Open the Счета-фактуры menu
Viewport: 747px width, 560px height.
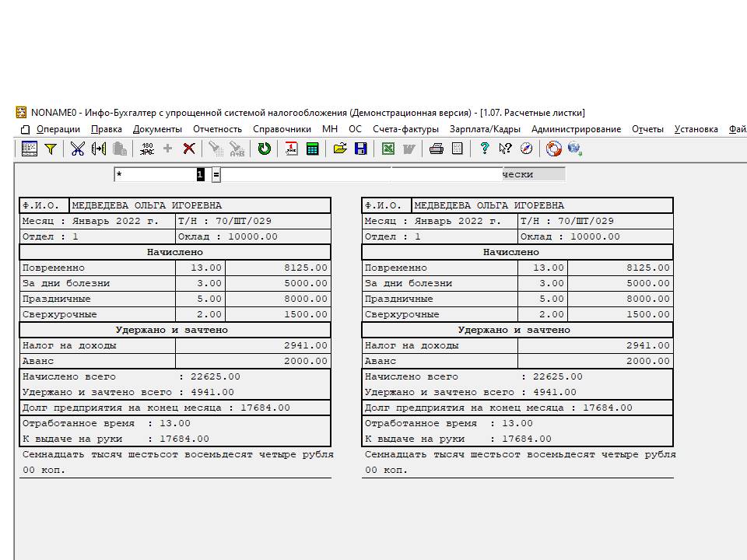405,129
